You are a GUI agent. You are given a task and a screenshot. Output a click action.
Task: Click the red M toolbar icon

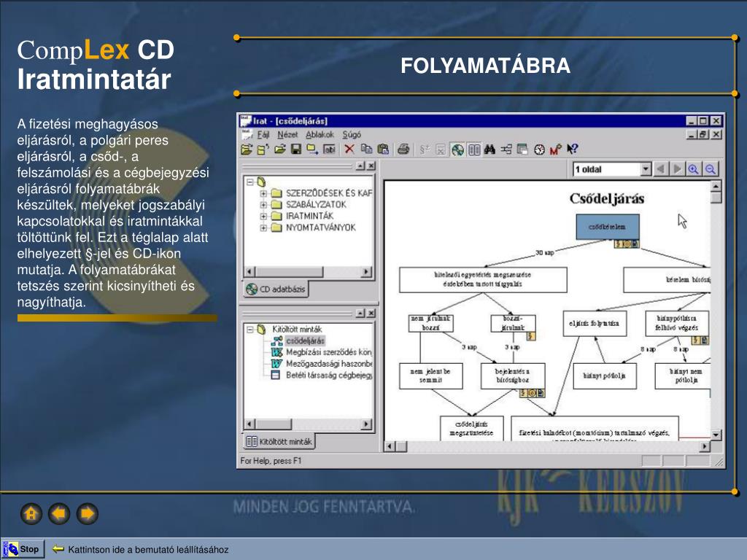coord(555,149)
